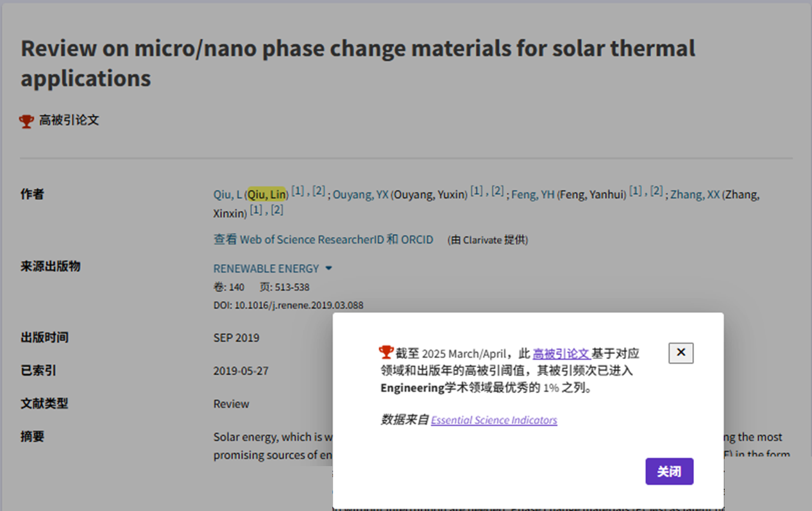Open Essential Science Indicators link

click(x=494, y=420)
